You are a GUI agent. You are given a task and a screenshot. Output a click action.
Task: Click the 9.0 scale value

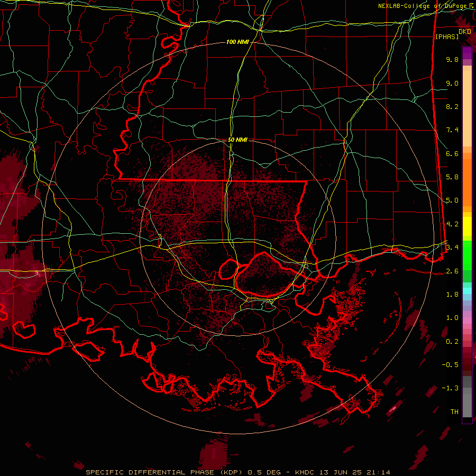click(x=452, y=83)
